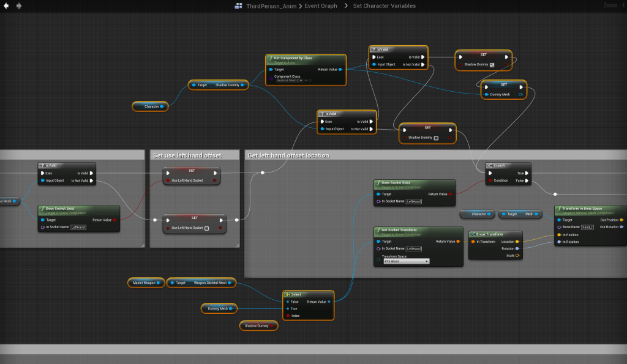Toggle the Use Left Hand Socket checkbox

point(206,228)
